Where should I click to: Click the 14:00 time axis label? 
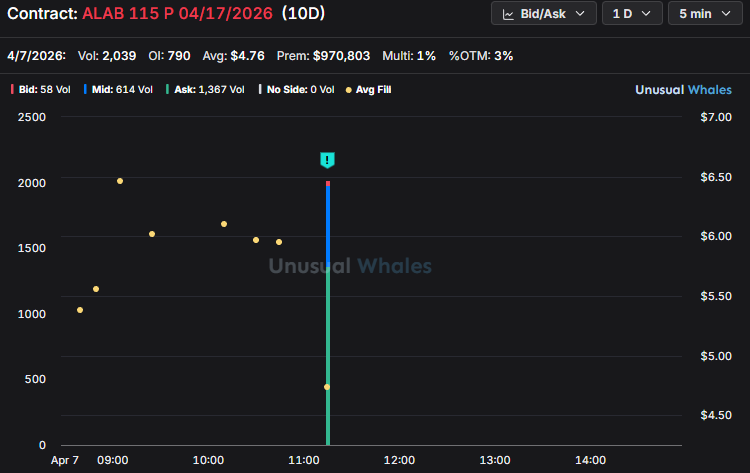coord(590,460)
